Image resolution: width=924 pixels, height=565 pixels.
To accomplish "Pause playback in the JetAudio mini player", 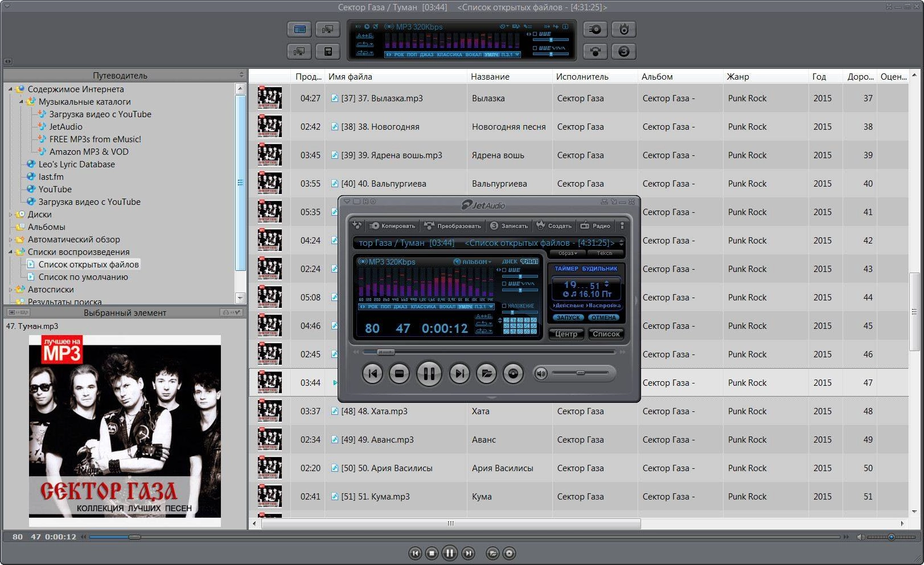I will click(429, 374).
